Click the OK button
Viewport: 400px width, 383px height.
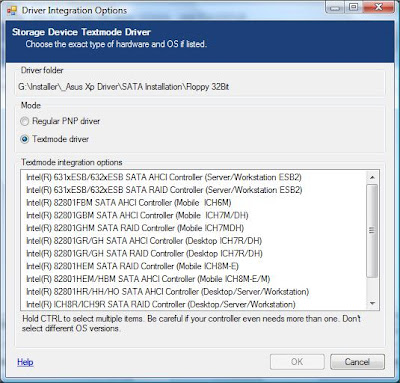point(297,362)
